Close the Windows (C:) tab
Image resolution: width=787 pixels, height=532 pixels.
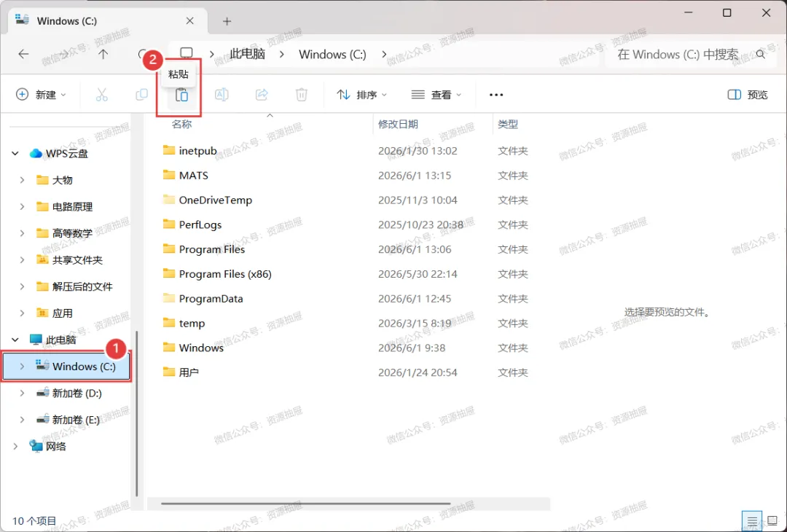point(189,20)
